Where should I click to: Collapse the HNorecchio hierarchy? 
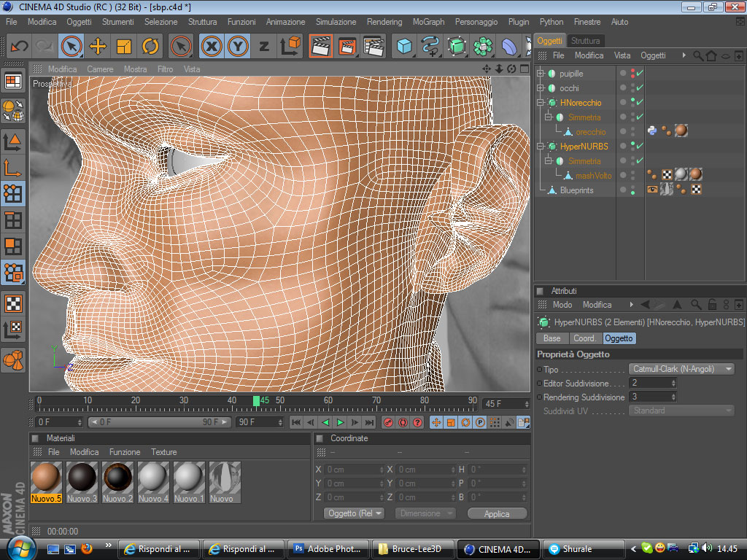click(541, 103)
